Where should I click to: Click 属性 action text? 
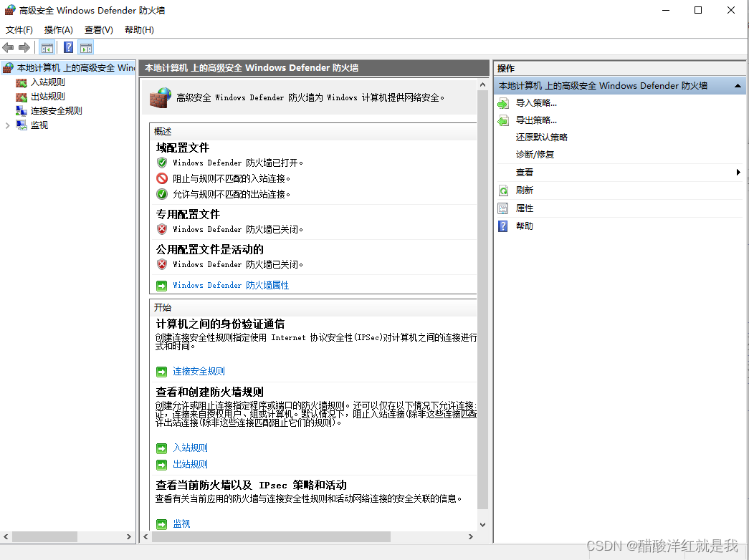coord(524,208)
